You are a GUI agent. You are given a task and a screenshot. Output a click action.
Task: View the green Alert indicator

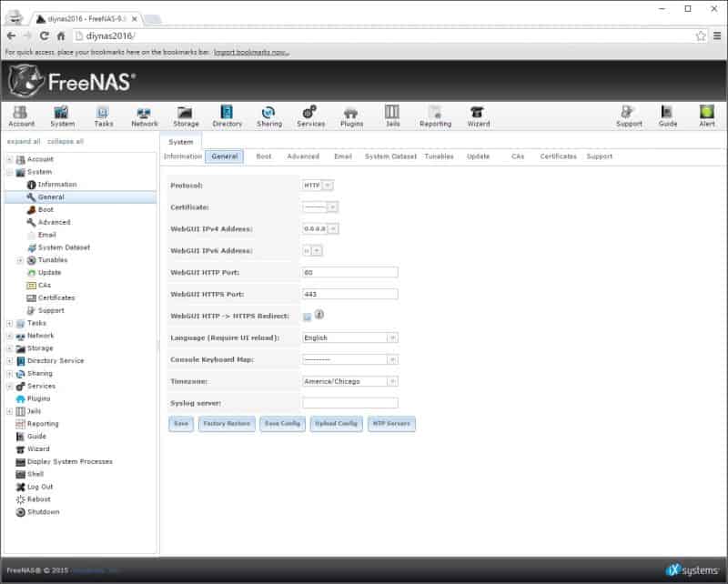(707, 116)
